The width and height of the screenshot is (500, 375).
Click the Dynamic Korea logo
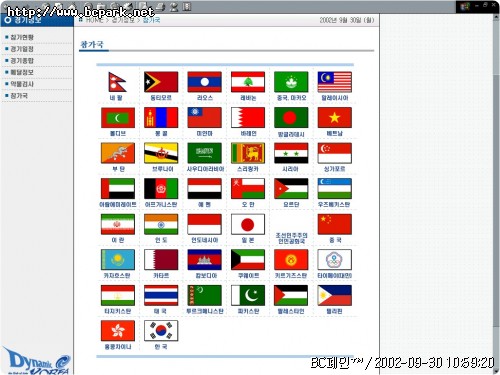pos(37,361)
